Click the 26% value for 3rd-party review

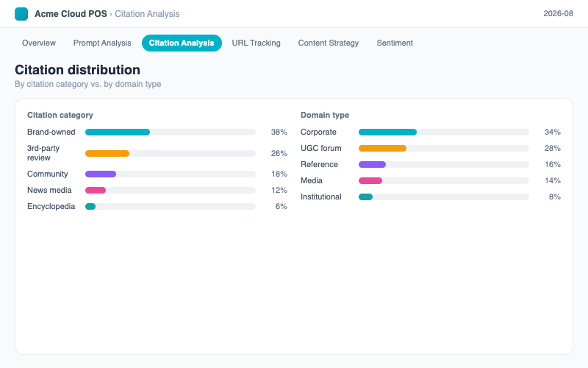point(279,153)
